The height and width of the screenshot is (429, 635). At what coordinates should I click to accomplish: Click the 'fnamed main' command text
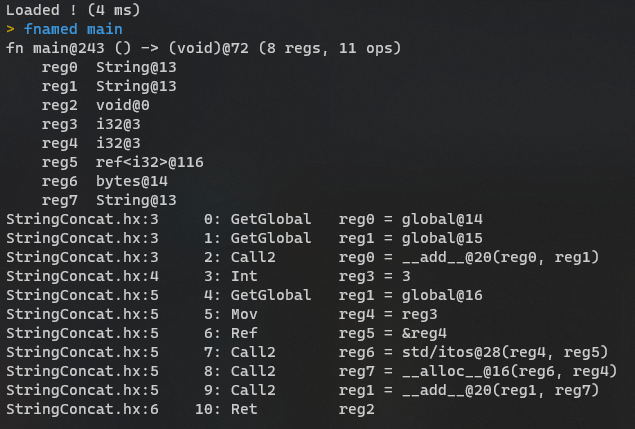[x=73, y=29]
